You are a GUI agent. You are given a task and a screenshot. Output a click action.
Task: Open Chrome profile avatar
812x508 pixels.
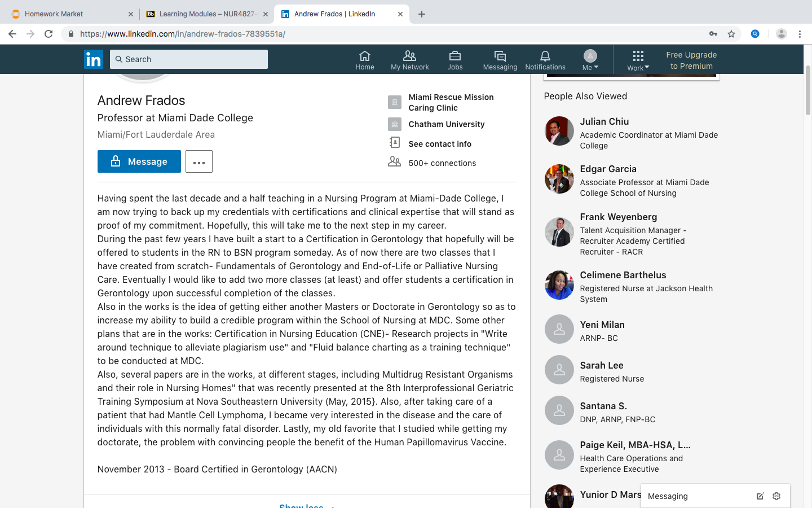pos(782,34)
